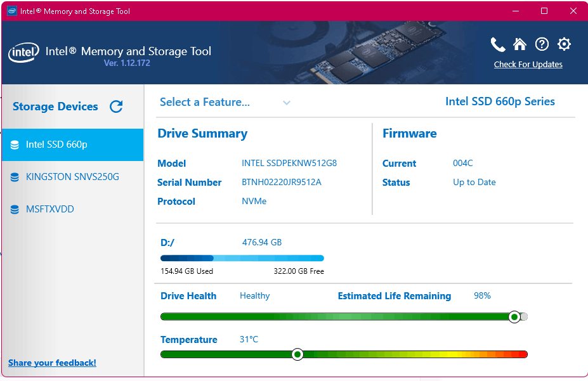
Task: Click the Estimated Life Remaining slider knob
Action: point(514,318)
